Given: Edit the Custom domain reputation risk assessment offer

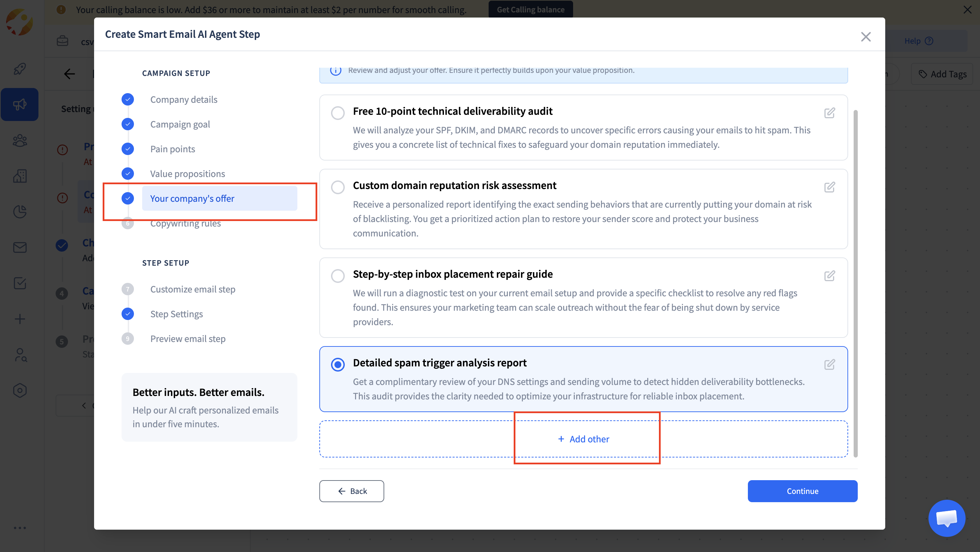Looking at the screenshot, I should click(829, 187).
